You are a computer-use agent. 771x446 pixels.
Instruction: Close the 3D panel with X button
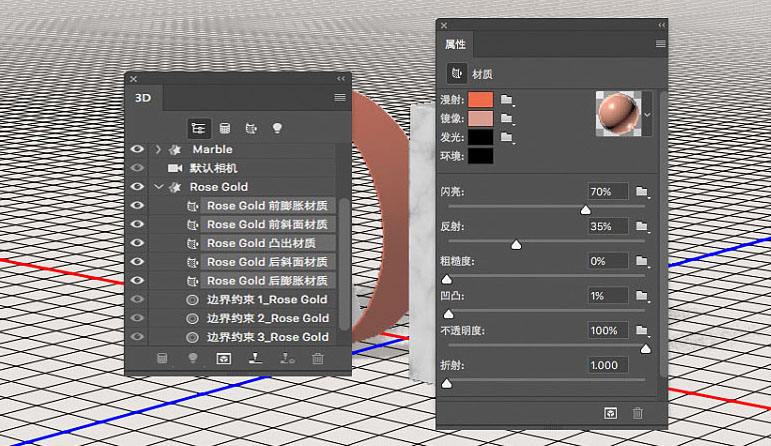133,79
